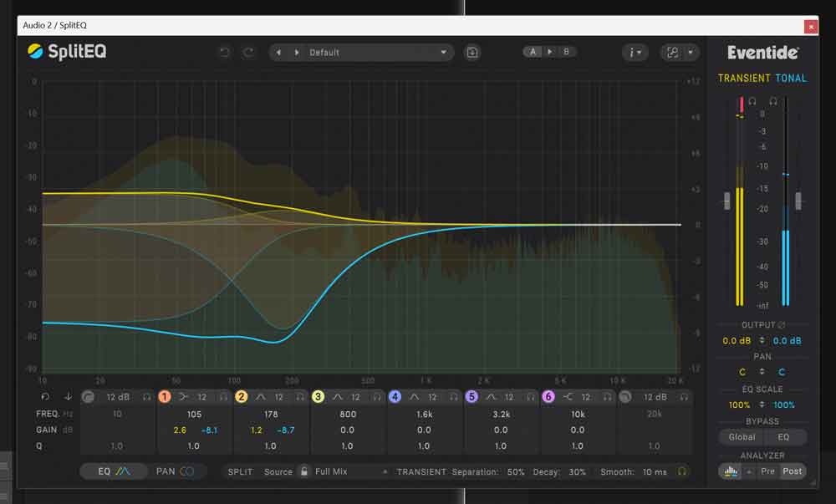Click the undo arrow in top toolbar
This screenshot has height=504, width=836.
click(x=224, y=53)
